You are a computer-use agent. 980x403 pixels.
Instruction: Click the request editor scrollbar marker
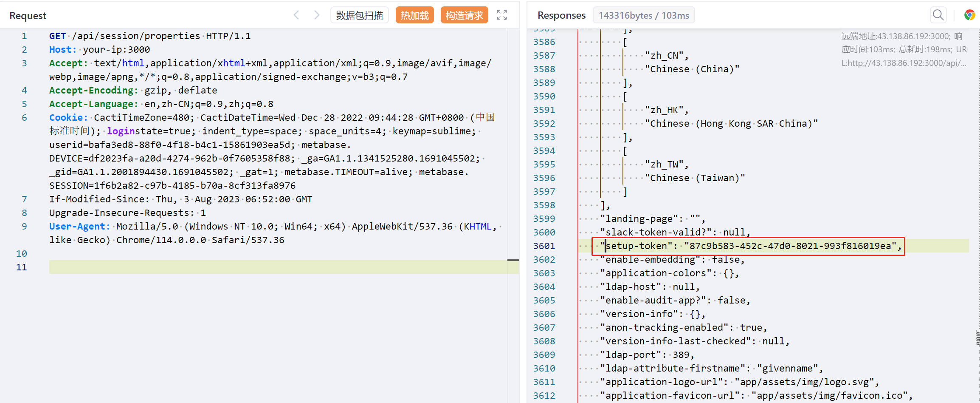coord(513,260)
